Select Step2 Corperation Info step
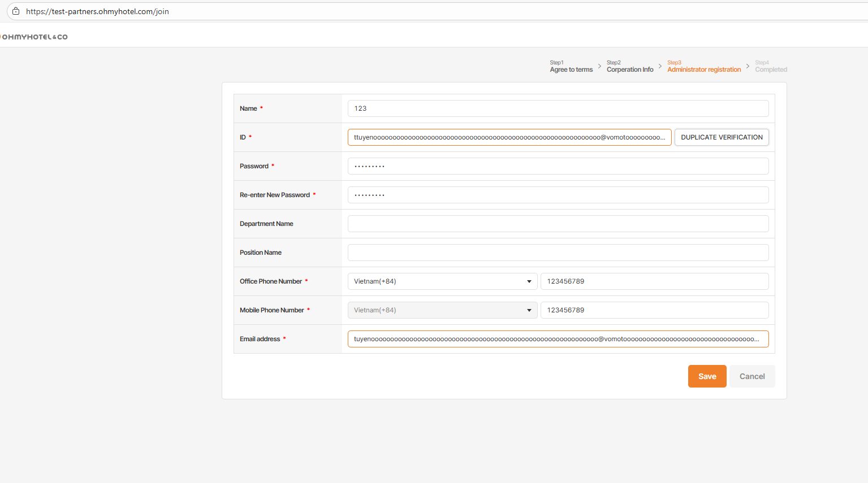This screenshot has width=868, height=483. click(630, 67)
